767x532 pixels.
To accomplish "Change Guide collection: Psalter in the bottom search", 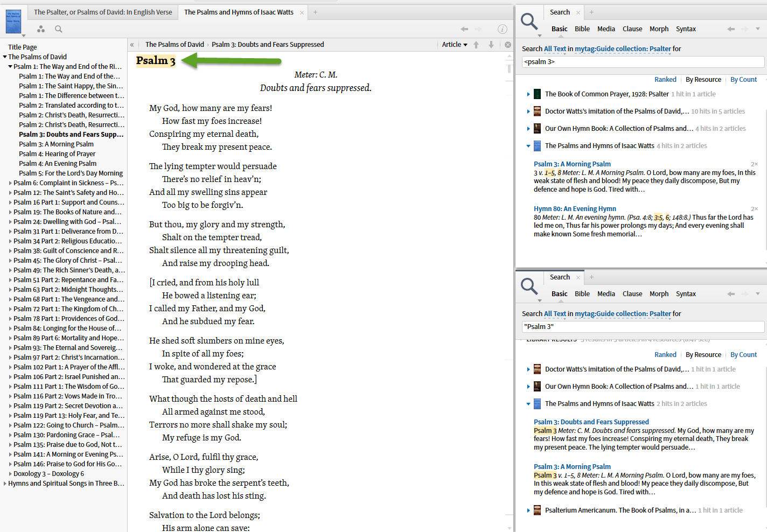I will 623,314.
